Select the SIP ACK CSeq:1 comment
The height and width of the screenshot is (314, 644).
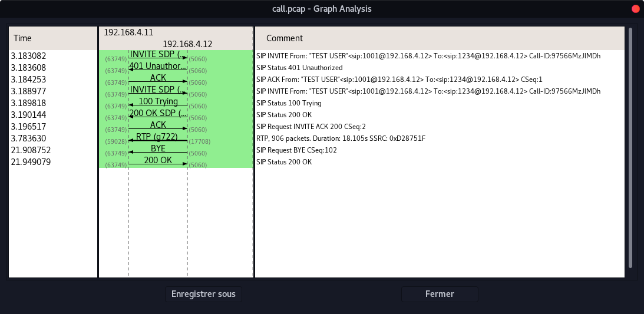[x=399, y=80]
